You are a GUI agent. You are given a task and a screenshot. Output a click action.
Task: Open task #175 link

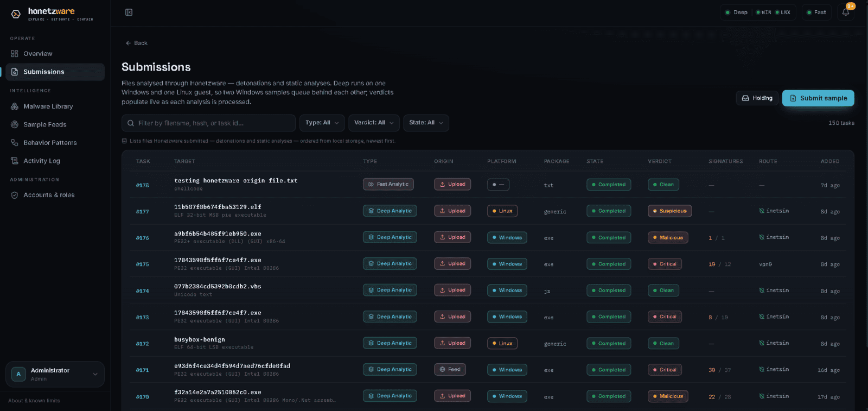pyautogui.click(x=142, y=265)
